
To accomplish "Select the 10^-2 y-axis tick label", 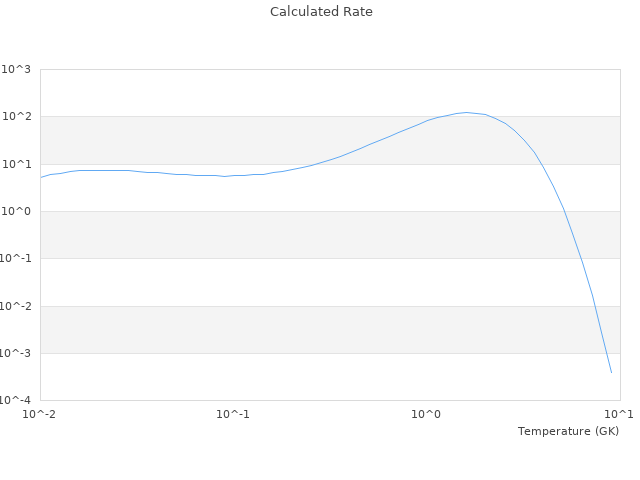I will point(15,306).
